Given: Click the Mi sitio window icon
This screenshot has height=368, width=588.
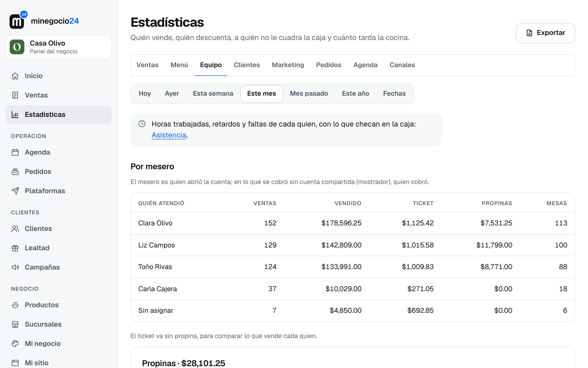Looking at the screenshot, I should tap(15, 363).
